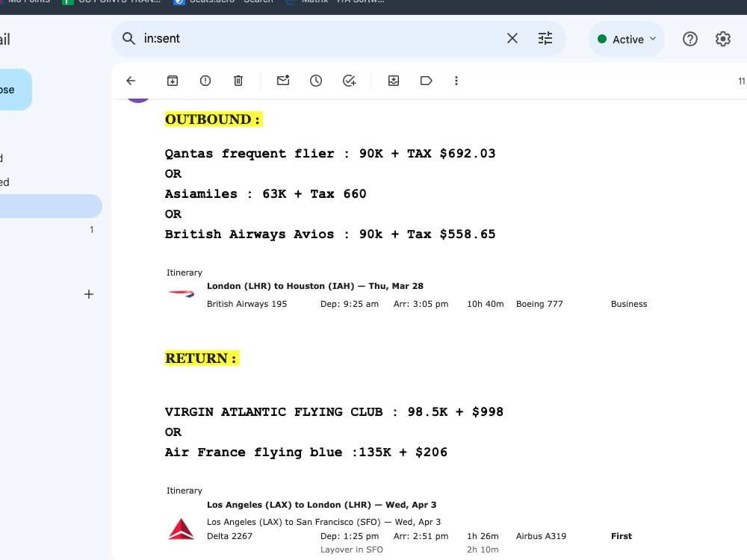Open the Help support icon
The width and height of the screenshot is (747, 560).
point(689,39)
